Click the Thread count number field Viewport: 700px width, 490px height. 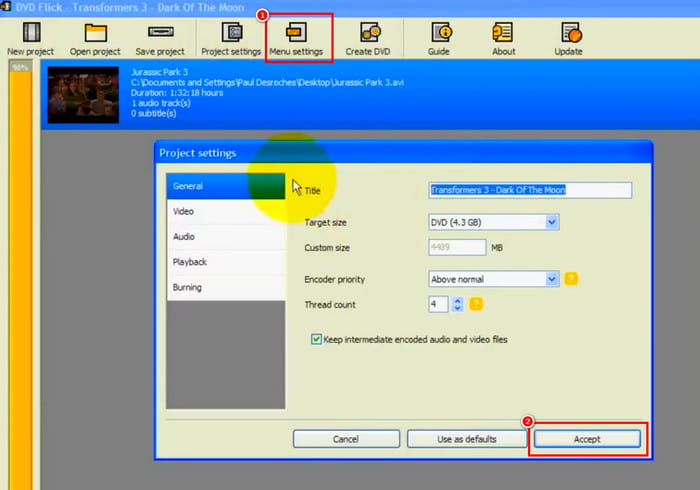[x=438, y=304]
